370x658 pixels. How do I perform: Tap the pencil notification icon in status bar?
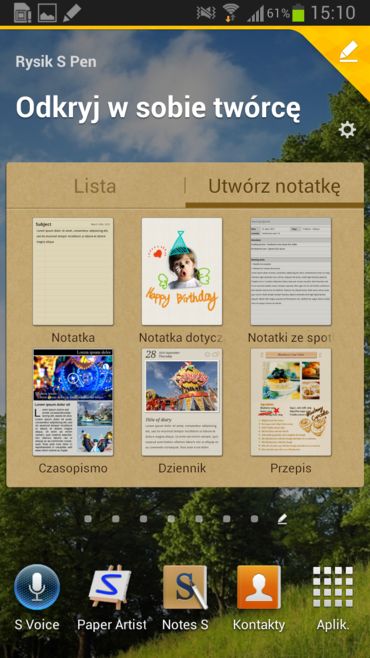coord(72,13)
